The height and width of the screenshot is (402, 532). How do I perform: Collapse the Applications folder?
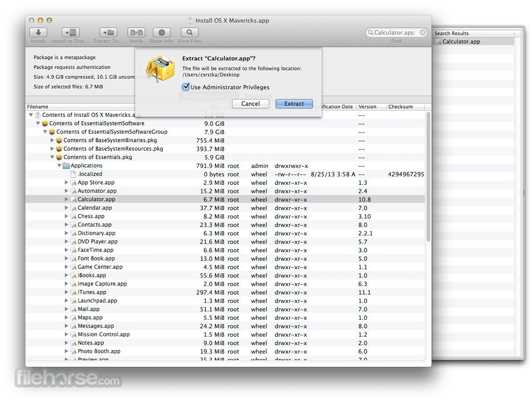click(59, 166)
